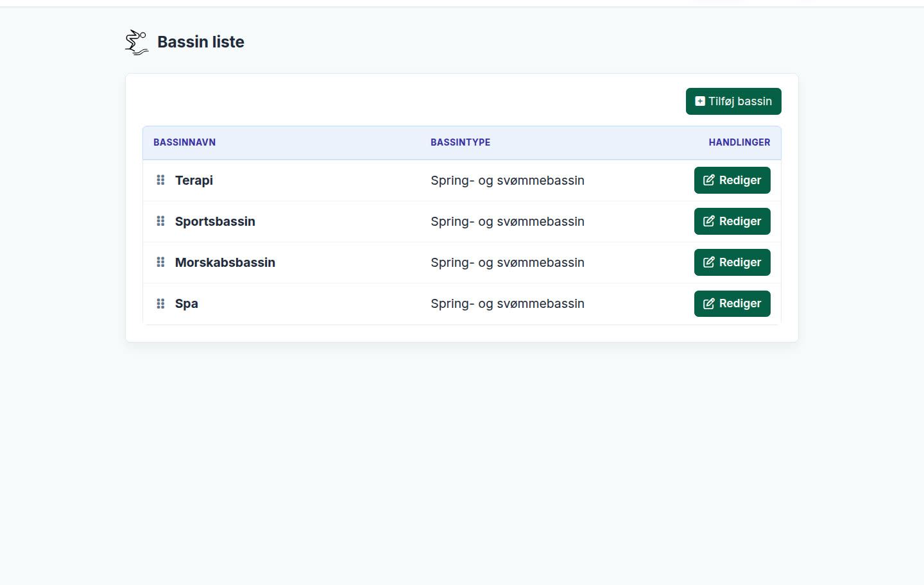This screenshot has width=924, height=585.
Task: Select the Terapi pool name
Action: click(194, 180)
